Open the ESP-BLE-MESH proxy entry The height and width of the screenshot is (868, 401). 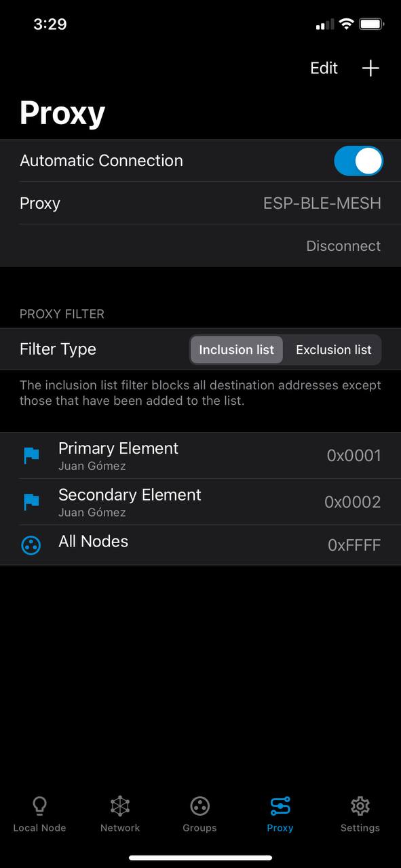[x=200, y=203]
